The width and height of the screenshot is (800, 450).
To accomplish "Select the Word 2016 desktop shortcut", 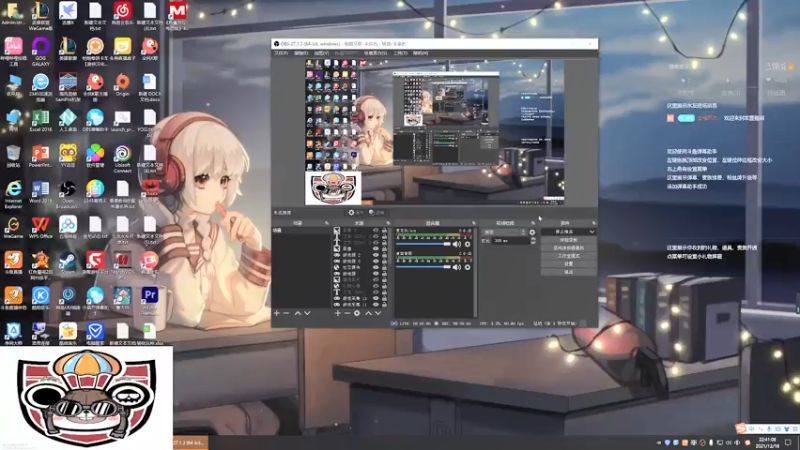I will (x=40, y=192).
